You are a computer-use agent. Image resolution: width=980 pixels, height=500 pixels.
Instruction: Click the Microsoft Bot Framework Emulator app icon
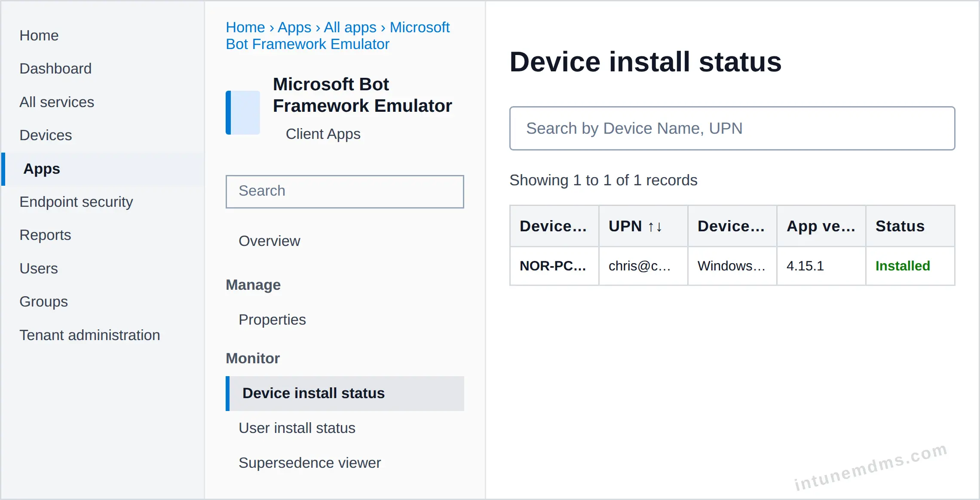(x=243, y=113)
